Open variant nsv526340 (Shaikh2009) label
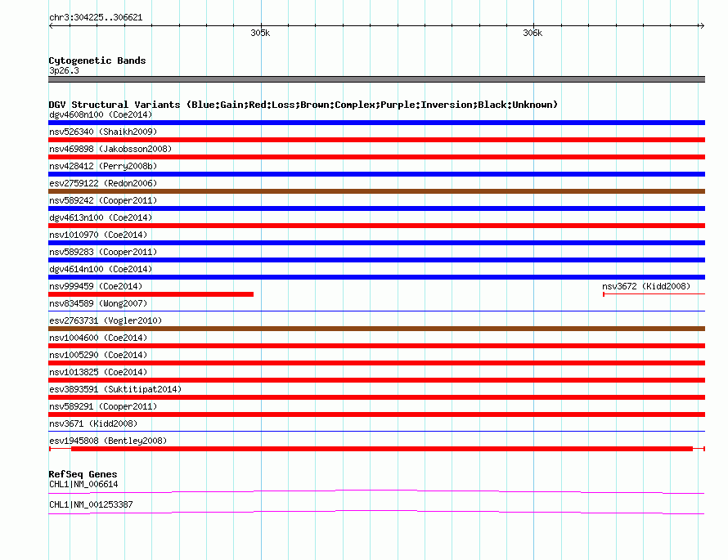 (x=103, y=132)
